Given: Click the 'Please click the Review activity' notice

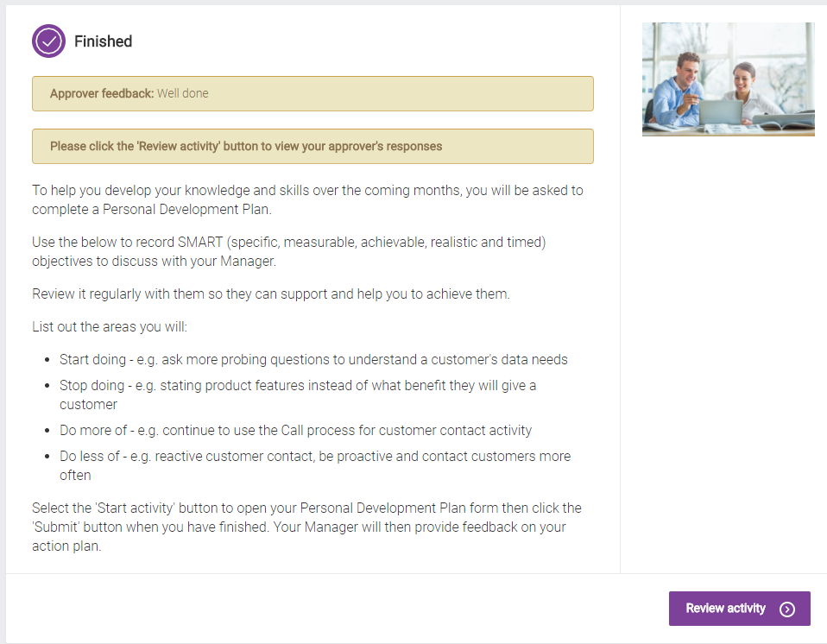Looking at the screenshot, I should (x=312, y=146).
